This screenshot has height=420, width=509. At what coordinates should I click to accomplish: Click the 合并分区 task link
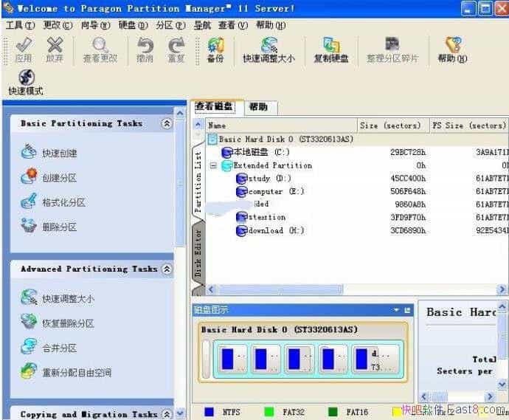(x=59, y=348)
